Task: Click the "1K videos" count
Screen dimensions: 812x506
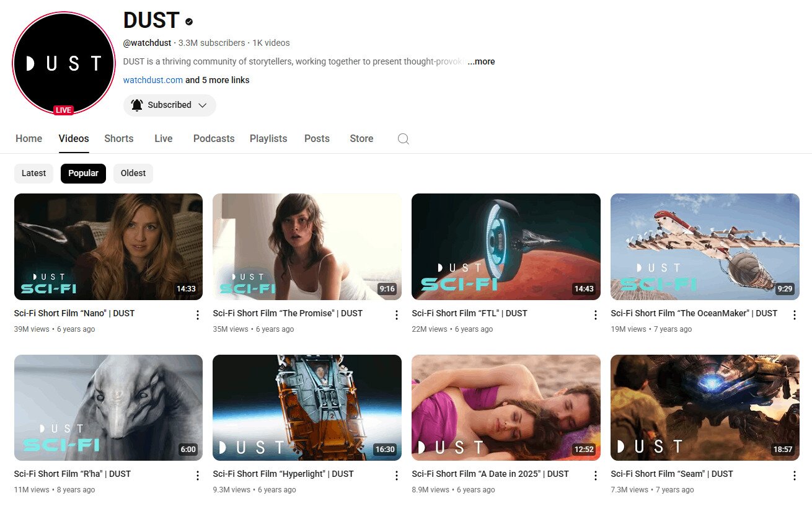Action: click(271, 43)
